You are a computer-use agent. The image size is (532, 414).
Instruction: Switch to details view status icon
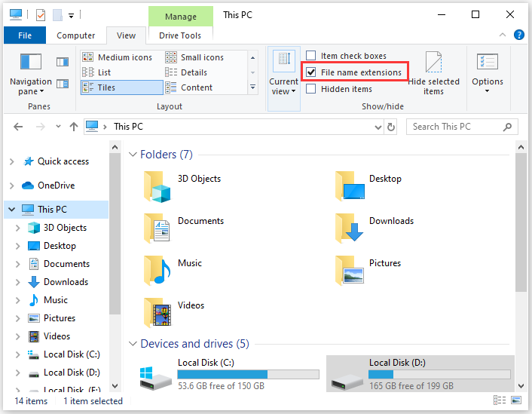click(500, 400)
